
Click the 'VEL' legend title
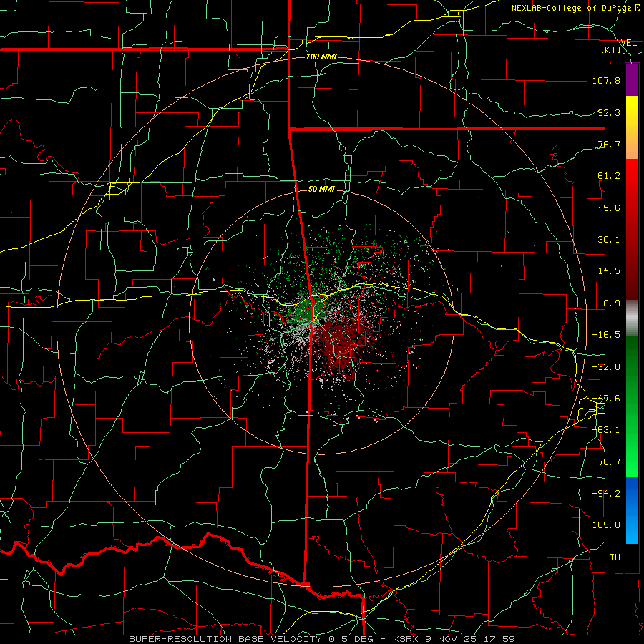click(628, 43)
